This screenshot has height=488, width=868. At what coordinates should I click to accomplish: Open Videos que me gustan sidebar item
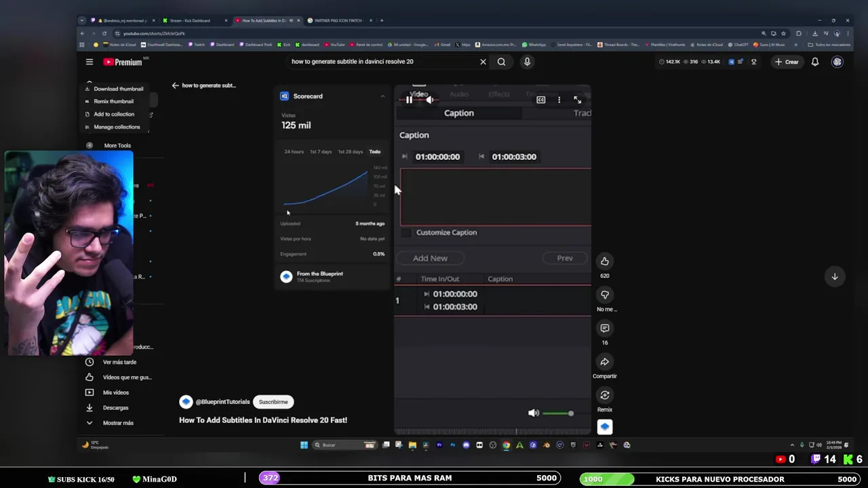(119, 378)
